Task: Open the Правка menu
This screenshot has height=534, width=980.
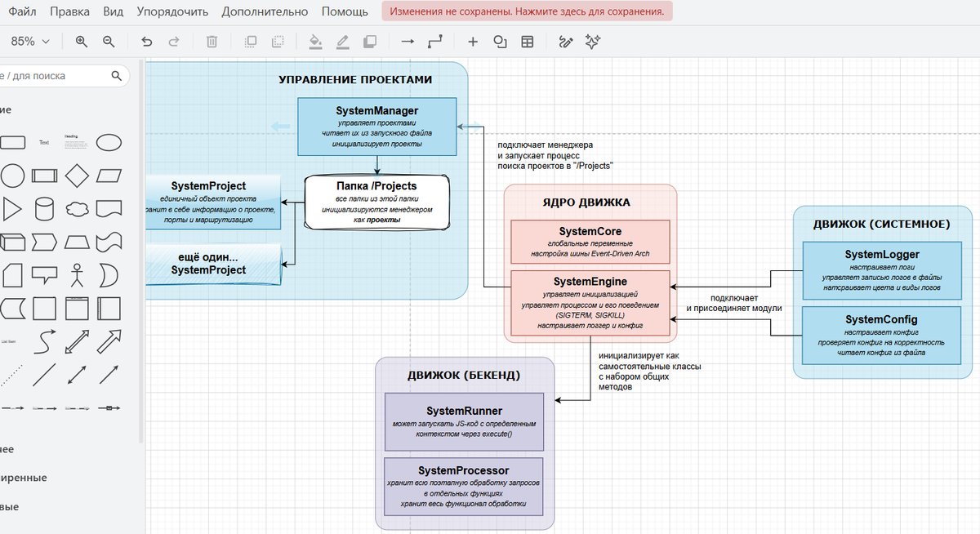Action: (x=70, y=11)
